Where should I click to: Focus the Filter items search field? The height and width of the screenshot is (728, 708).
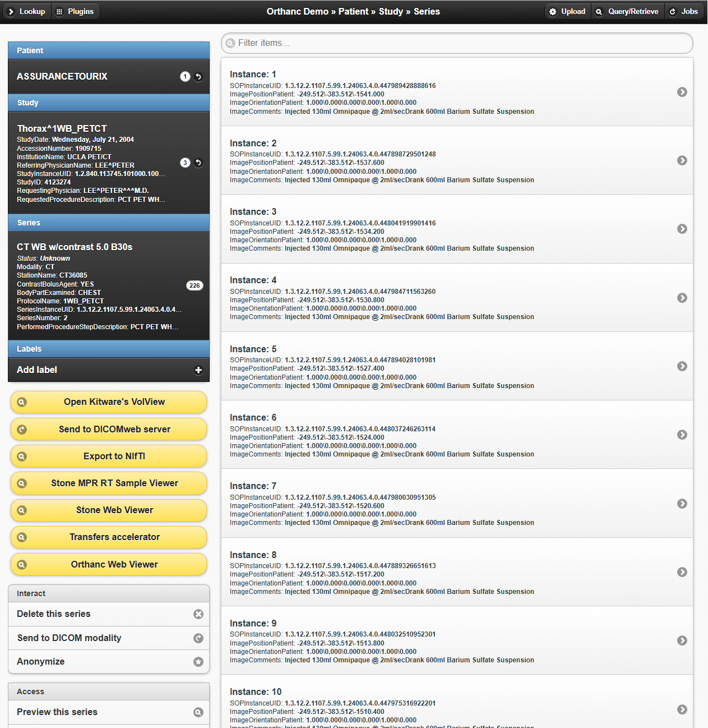457,43
